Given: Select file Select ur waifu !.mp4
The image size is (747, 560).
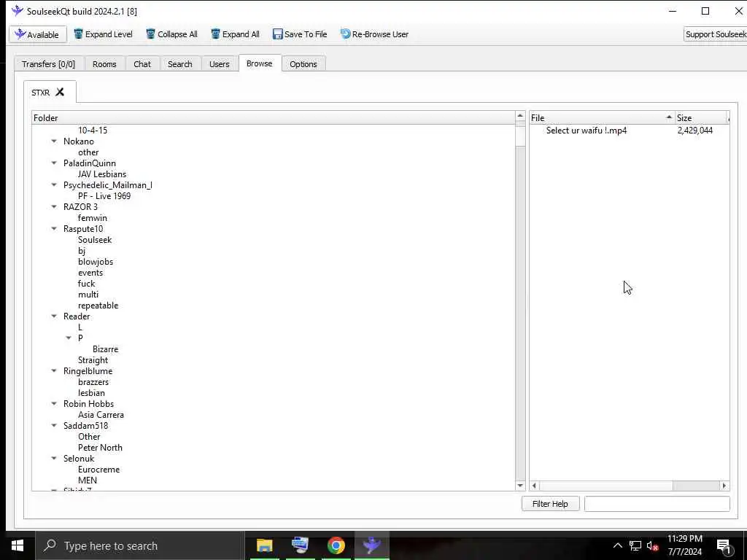Looking at the screenshot, I should point(587,131).
